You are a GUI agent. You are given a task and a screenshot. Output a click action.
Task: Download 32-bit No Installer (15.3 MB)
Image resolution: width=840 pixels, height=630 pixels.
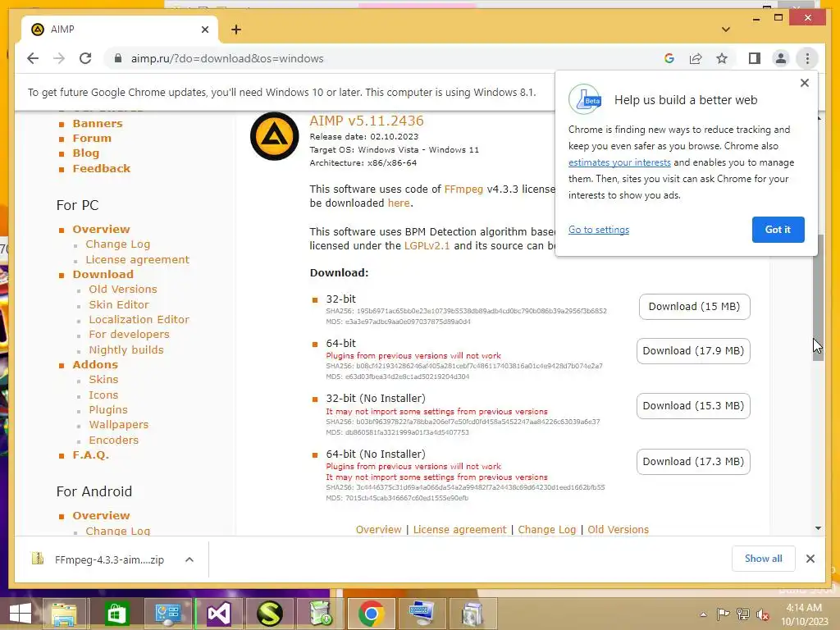point(693,406)
